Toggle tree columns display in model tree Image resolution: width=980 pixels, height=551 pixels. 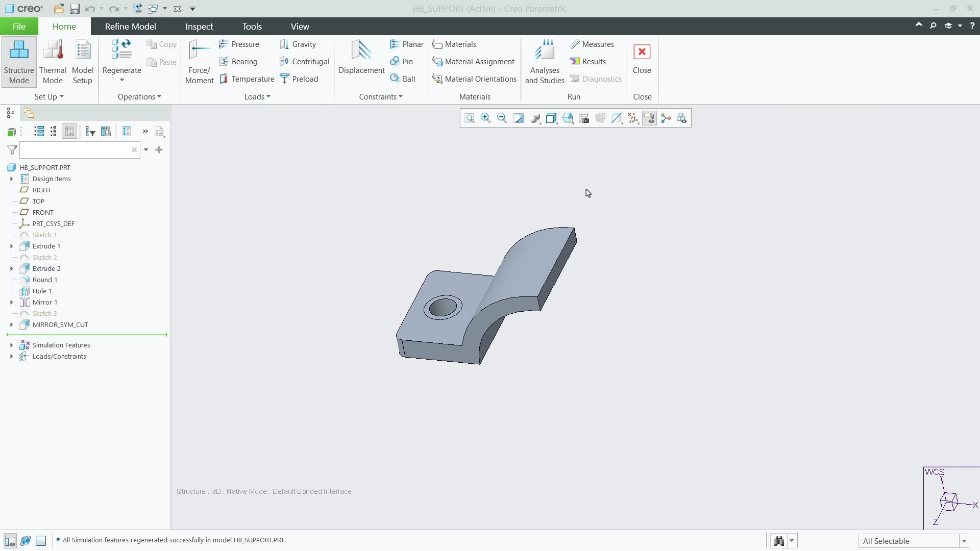point(69,132)
